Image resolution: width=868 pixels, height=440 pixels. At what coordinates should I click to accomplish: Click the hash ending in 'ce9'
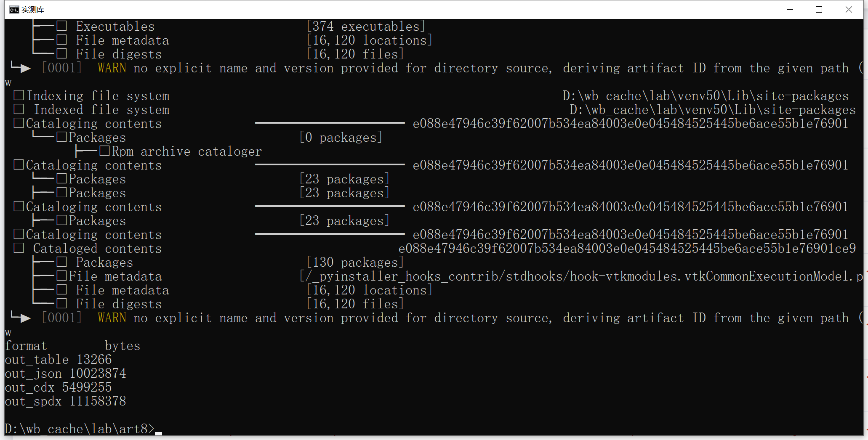click(x=627, y=248)
